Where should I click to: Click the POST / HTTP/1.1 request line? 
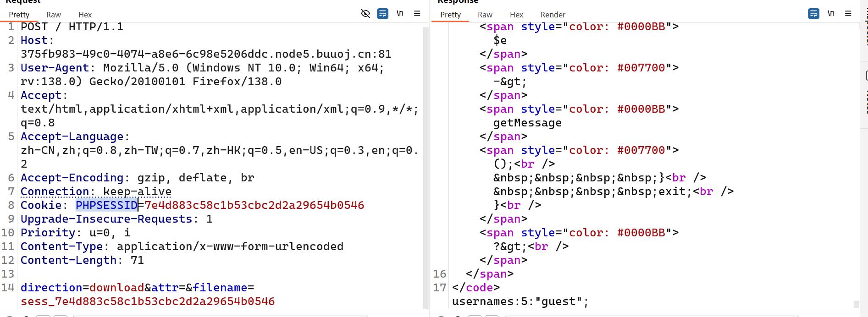(x=72, y=27)
